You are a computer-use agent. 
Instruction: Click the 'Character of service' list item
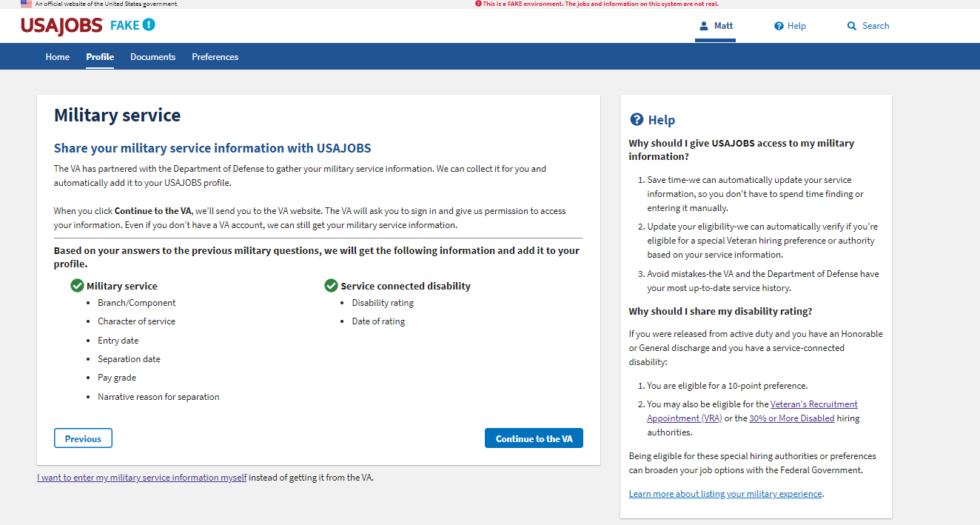click(136, 321)
